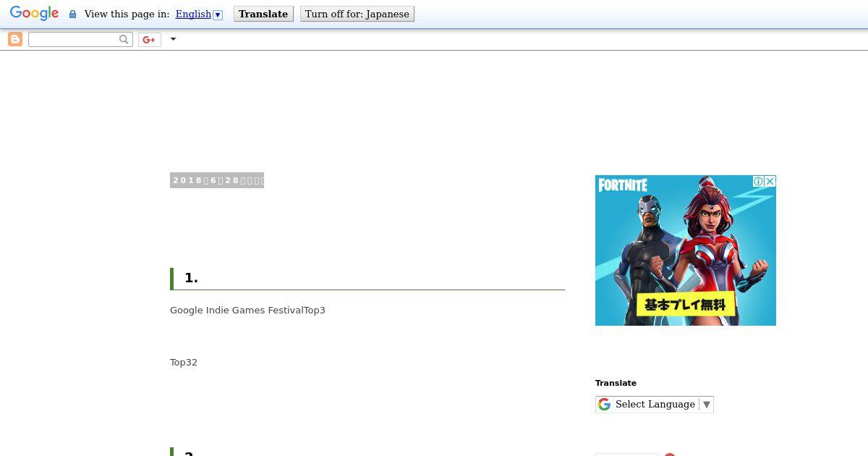Viewport: 868px width, 456px height.
Task: Click the Google G icon in language widget
Action: tap(604, 404)
